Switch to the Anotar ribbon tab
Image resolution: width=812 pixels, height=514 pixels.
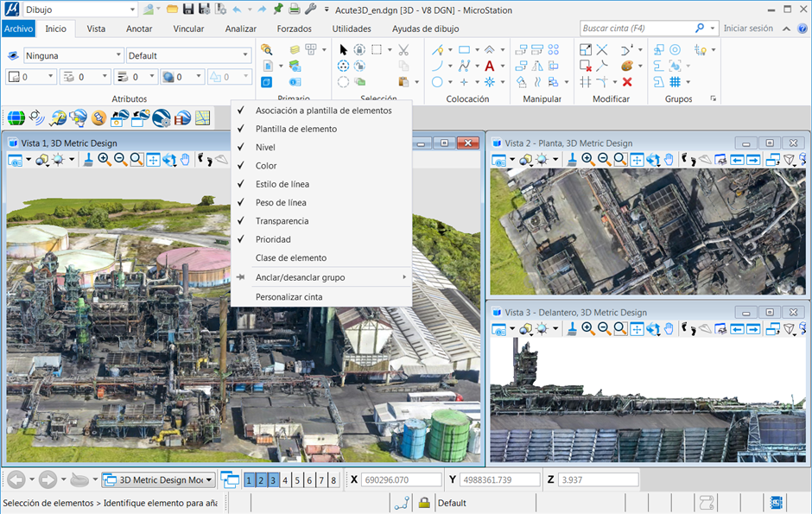(139, 29)
